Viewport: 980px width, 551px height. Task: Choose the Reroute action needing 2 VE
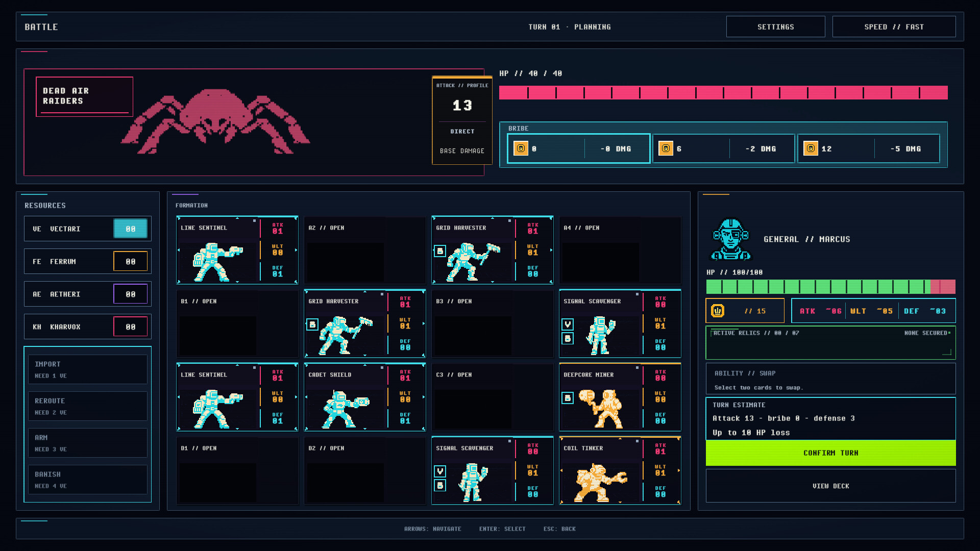click(x=88, y=406)
